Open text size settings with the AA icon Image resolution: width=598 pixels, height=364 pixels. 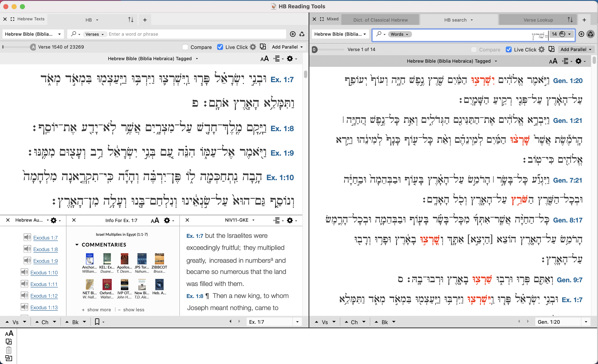point(264,59)
